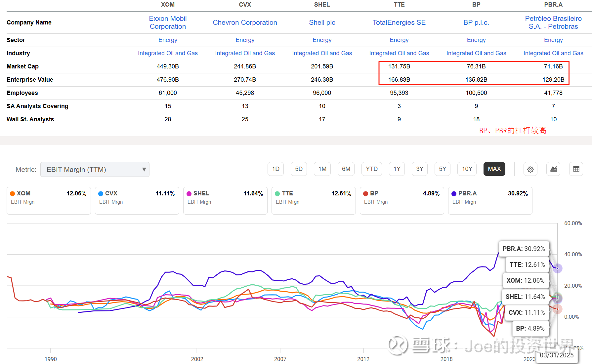Toggle the BP legend card

click(x=402, y=201)
